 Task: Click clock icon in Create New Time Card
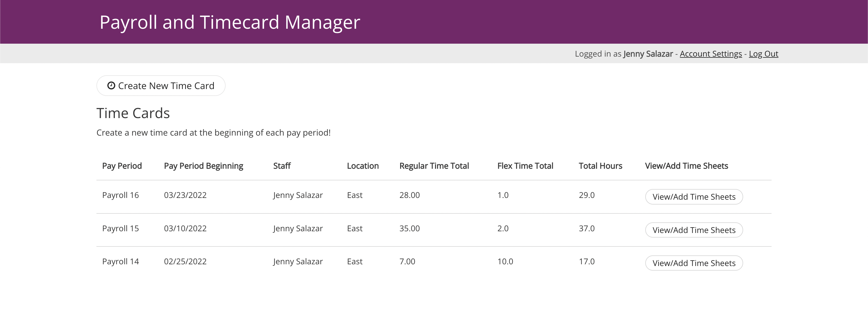(x=111, y=86)
